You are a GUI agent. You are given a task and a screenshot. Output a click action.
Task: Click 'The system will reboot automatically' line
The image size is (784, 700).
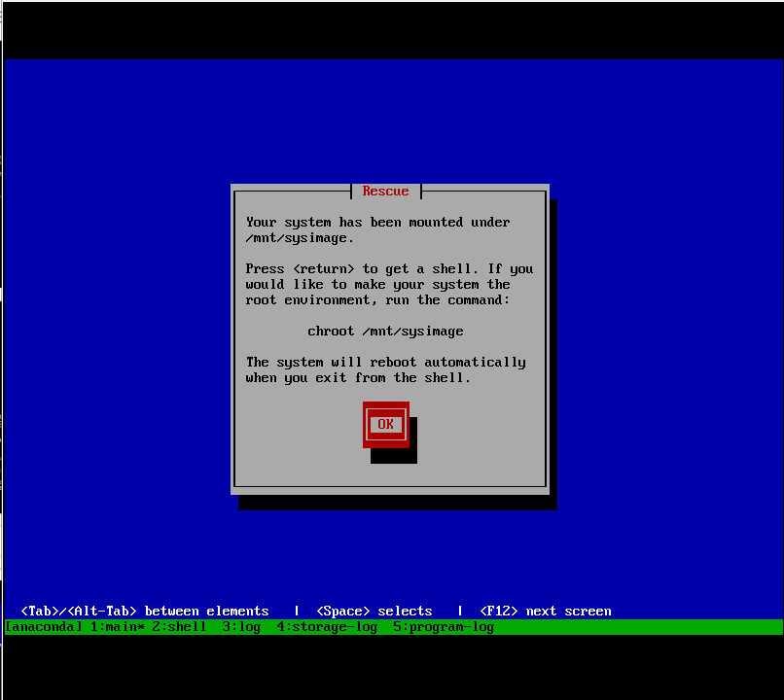(385, 363)
